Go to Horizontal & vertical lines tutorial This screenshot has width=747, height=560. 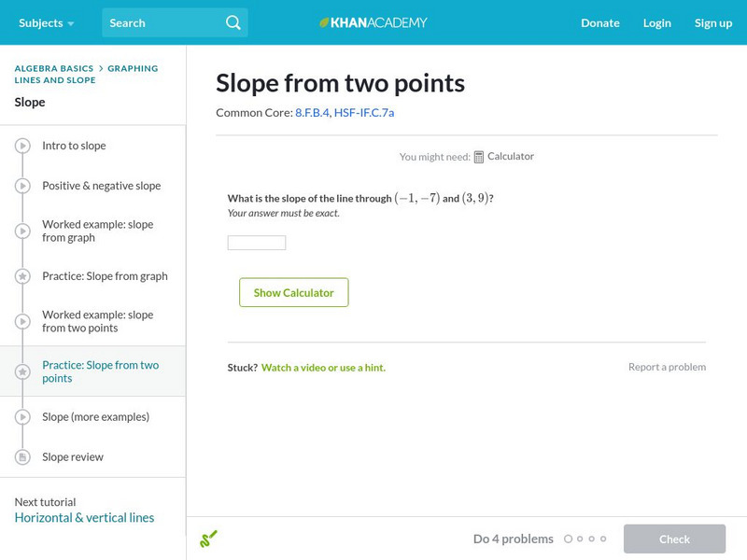point(84,518)
